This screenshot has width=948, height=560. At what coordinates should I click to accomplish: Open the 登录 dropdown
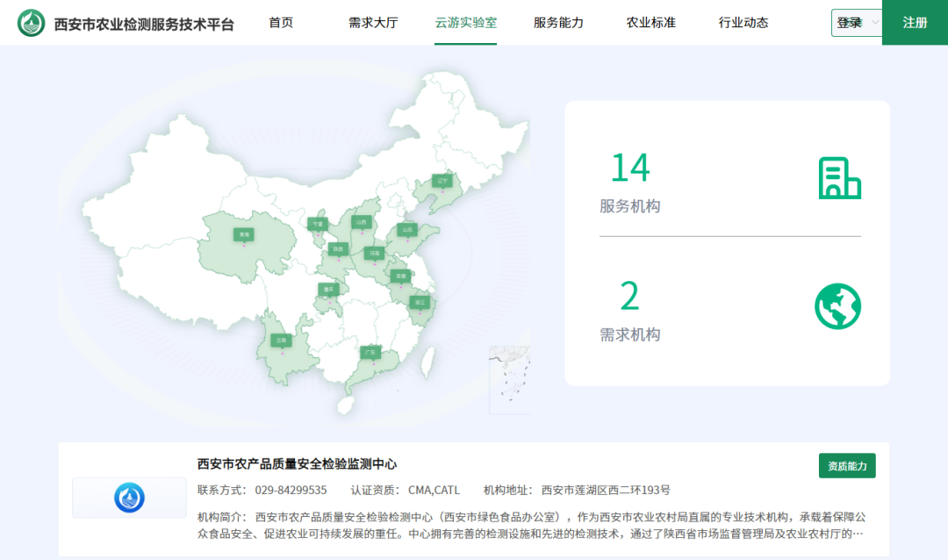coord(857,23)
